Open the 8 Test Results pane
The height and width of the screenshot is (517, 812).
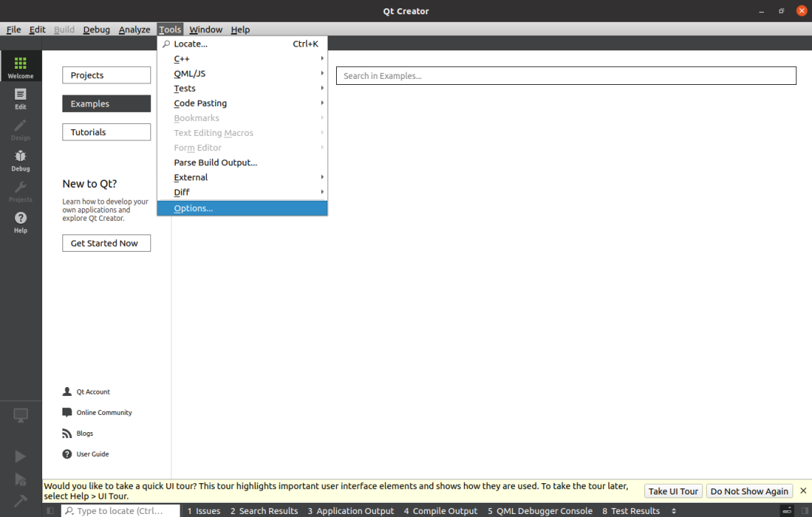631,511
